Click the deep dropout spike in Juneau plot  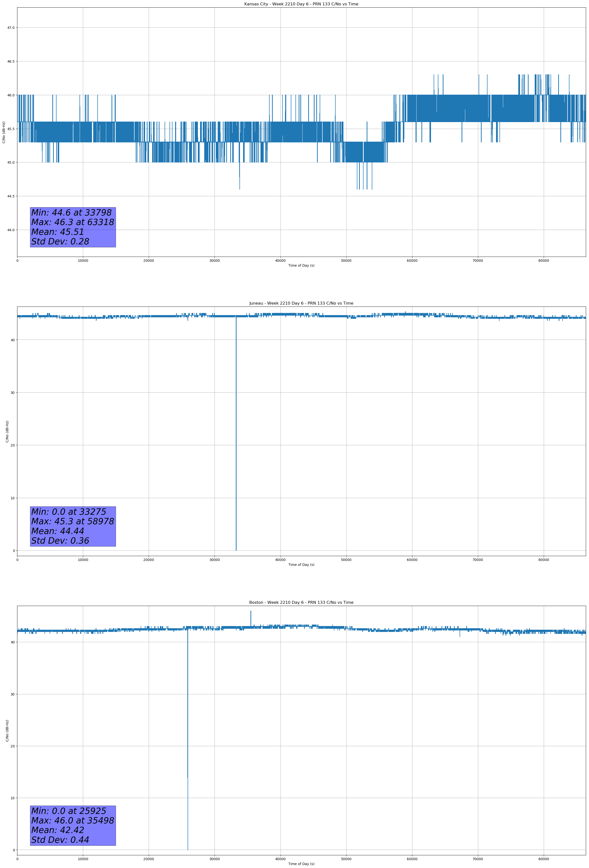tap(236, 433)
